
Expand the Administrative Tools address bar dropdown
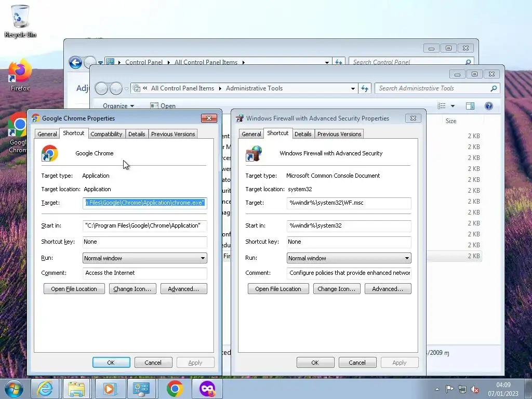point(353,88)
